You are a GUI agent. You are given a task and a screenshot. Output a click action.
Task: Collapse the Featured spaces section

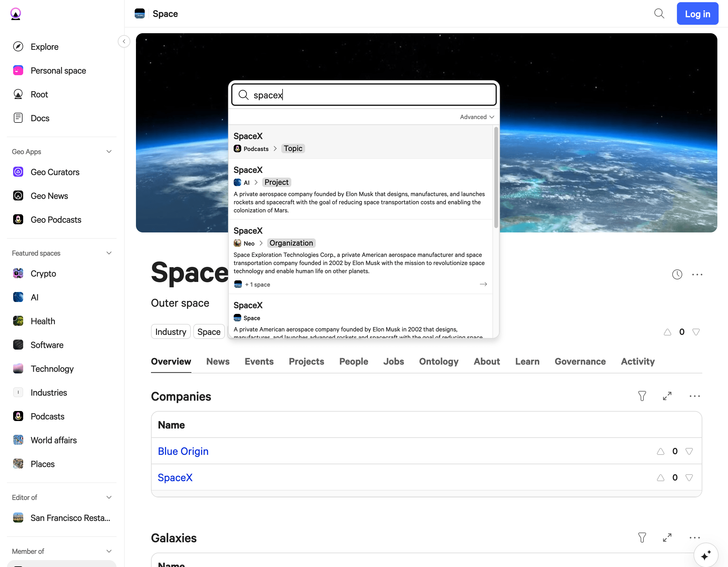coord(109,253)
